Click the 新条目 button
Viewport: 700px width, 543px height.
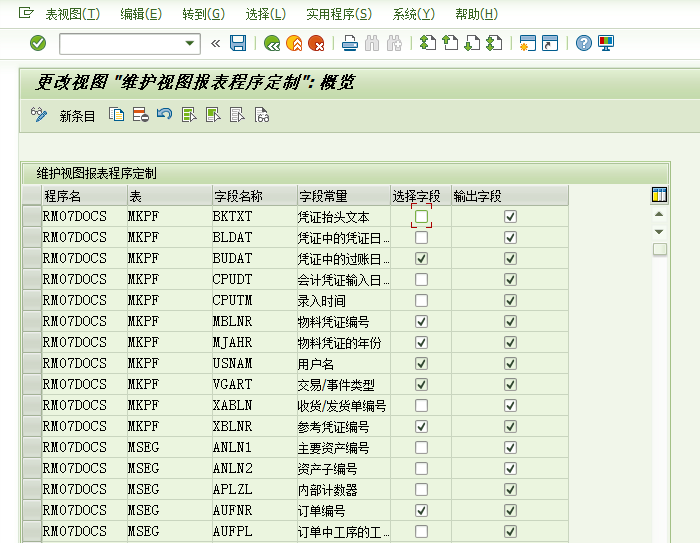coord(77,116)
